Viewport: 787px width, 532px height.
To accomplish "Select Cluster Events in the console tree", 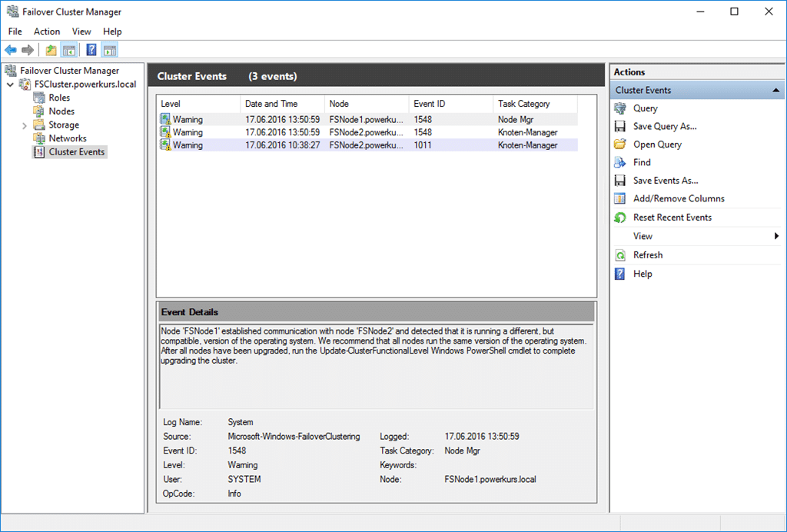I will pyautogui.click(x=77, y=152).
